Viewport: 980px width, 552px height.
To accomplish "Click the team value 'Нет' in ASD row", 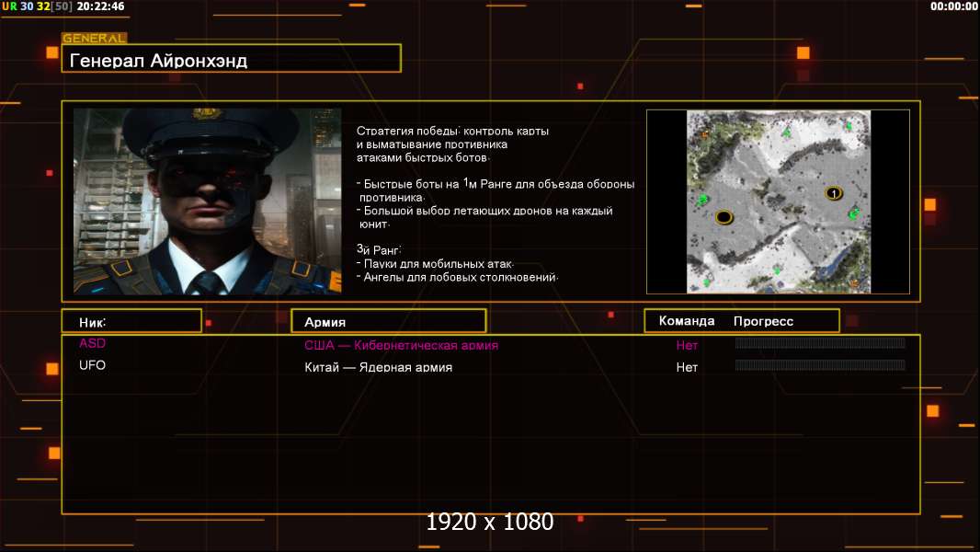I will coord(687,345).
